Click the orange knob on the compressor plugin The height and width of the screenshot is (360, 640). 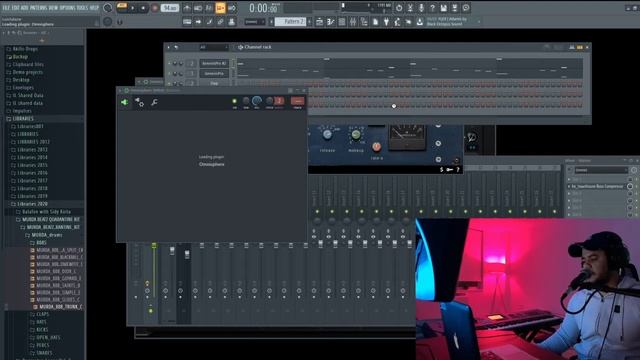coord(376,146)
